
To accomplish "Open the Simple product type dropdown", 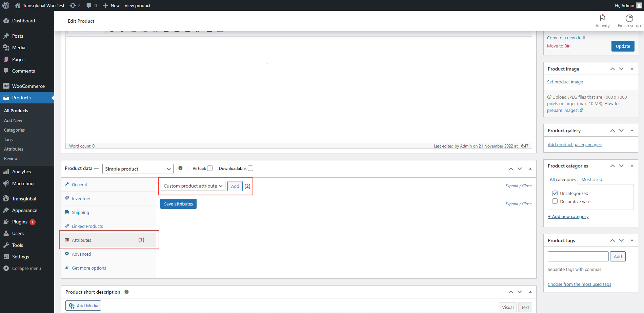I will 138,169.
